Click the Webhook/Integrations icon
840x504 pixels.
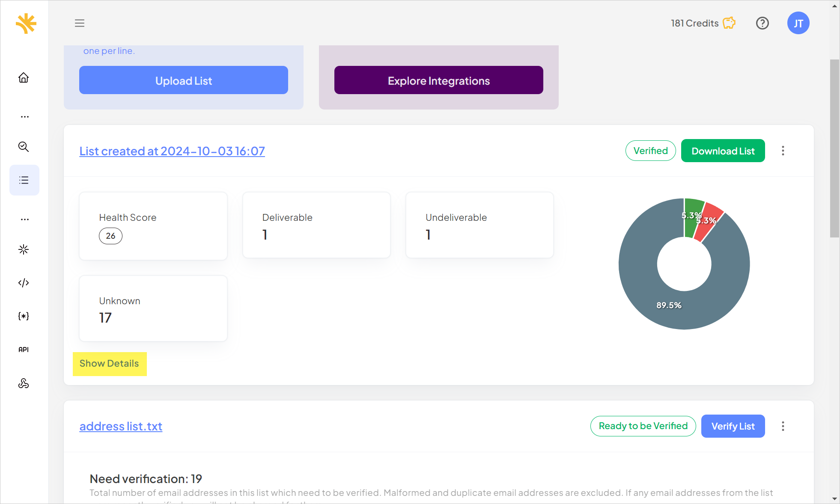(x=24, y=382)
